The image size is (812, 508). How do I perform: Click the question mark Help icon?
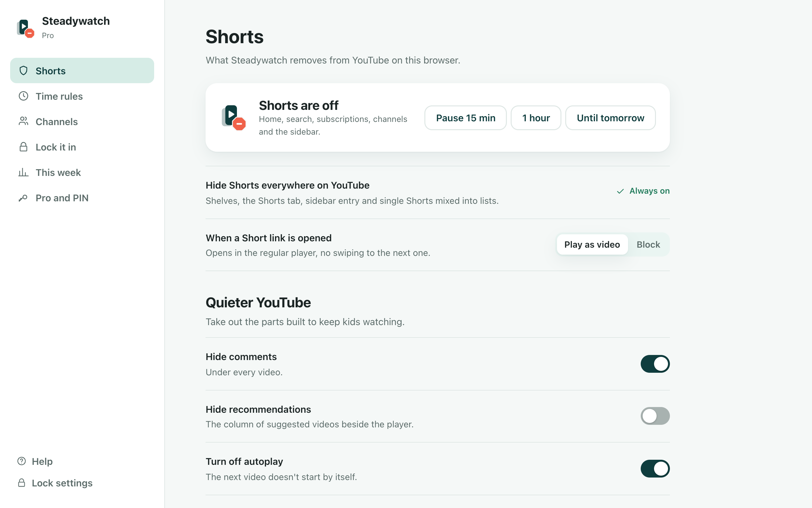pyautogui.click(x=22, y=461)
